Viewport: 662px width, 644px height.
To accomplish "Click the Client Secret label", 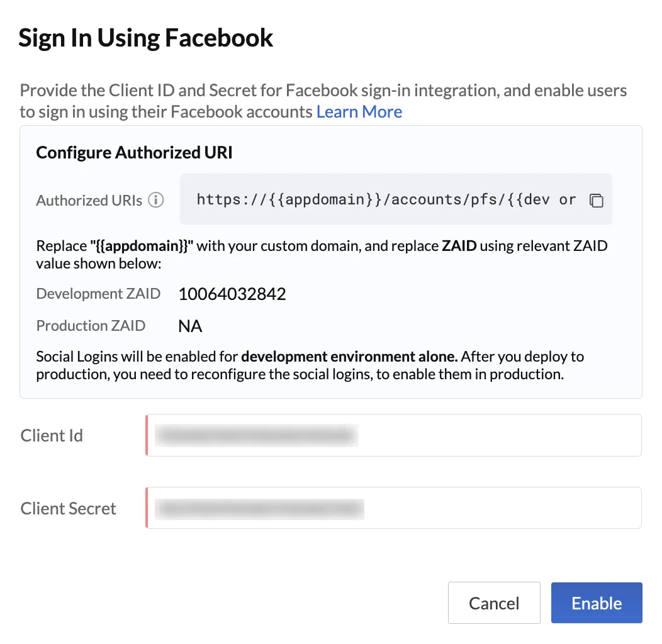I will [x=68, y=508].
